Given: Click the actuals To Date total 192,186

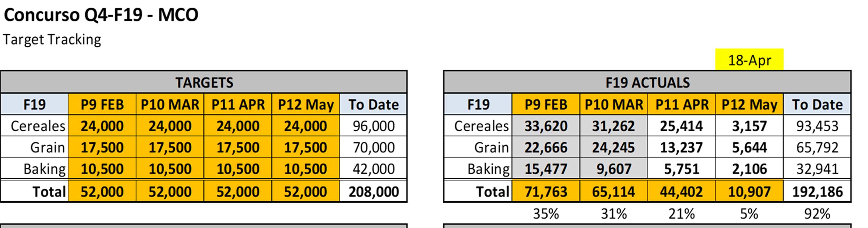Looking at the screenshot, I should click(817, 192).
